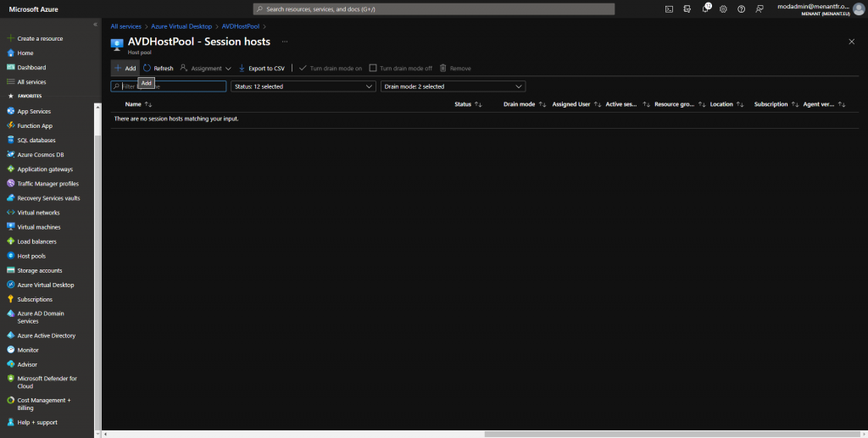
Task: Select Host pools in the sidebar
Action: pyautogui.click(x=31, y=256)
